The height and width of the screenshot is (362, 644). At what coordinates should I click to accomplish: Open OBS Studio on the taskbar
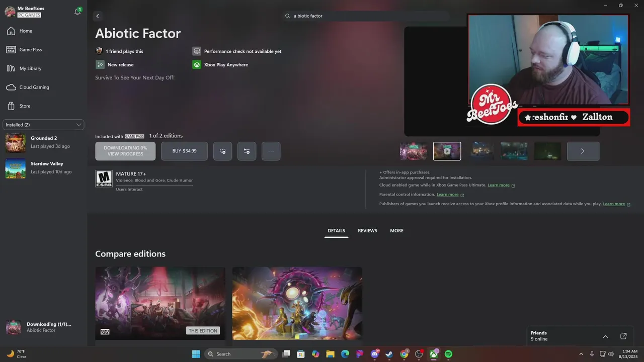(419, 354)
